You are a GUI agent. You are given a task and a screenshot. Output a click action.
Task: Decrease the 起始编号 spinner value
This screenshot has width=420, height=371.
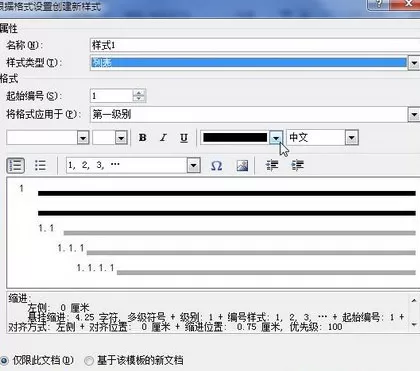click(x=139, y=99)
